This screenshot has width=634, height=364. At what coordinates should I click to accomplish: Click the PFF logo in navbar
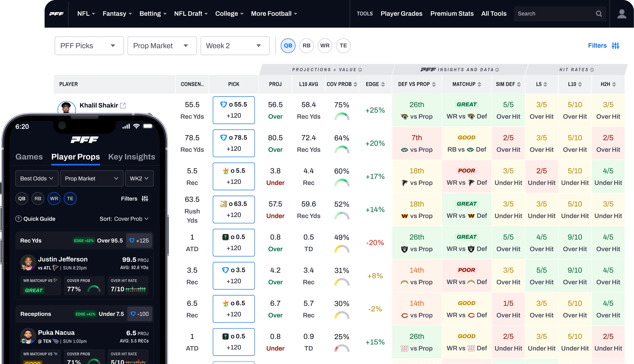click(56, 14)
